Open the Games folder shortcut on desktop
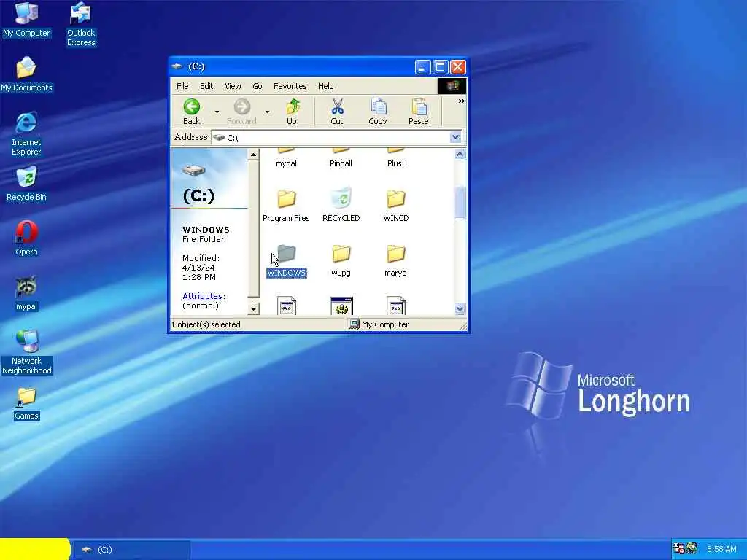This screenshot has width=747, height=560. pyautogui.click(x=26, y=403)
